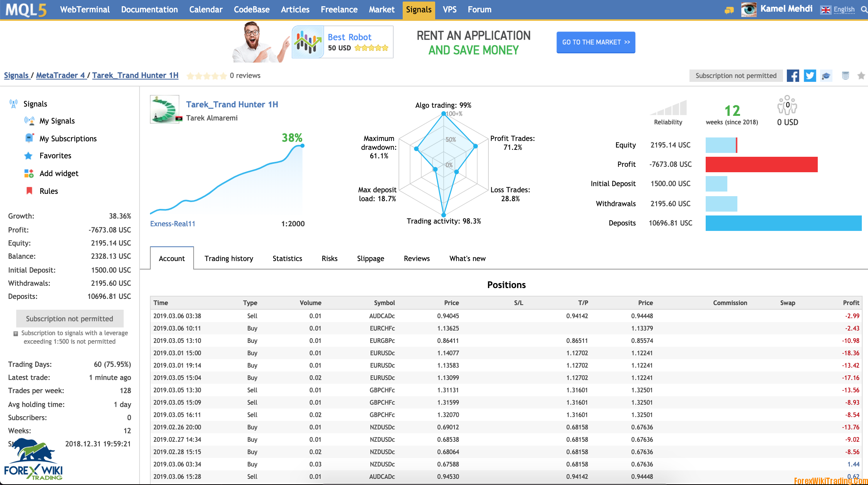Viewport: 868px width, 485px height.
Task: Open the VPS menu item
Action: (x=450, y=10)
